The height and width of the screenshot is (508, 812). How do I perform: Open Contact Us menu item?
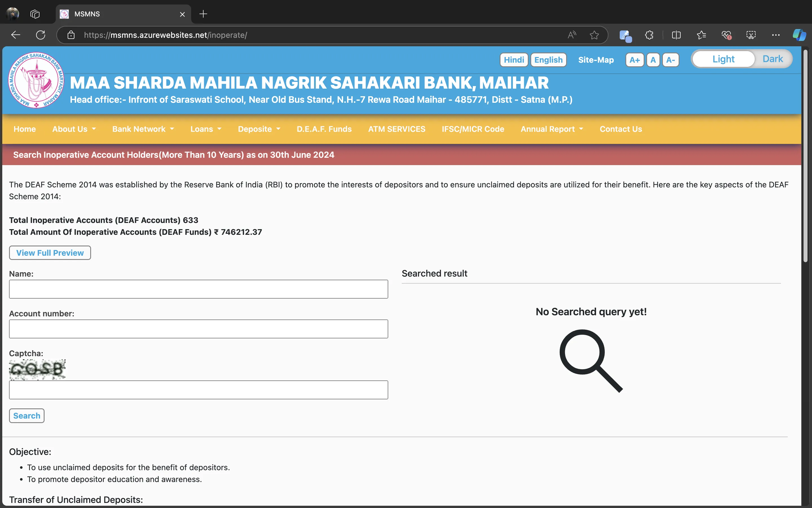pos(621,129)
